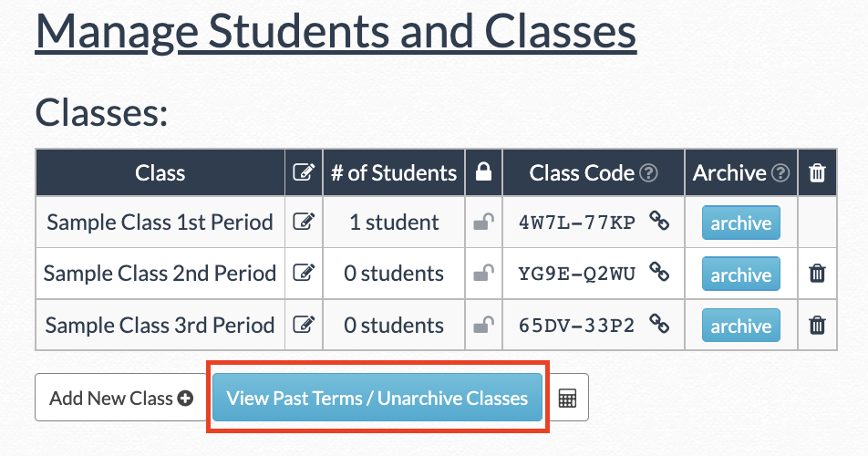Open Archive help question mark
Viewport: 868px width, 456px height.
[780, 173]
